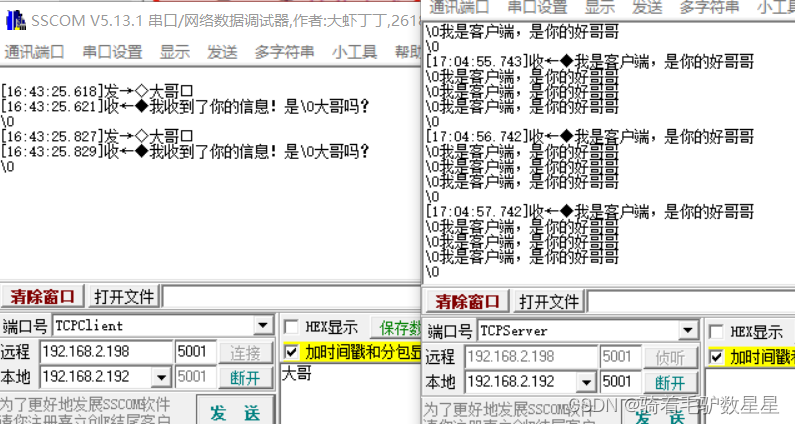Image resolution: width=795 pixels, height=424 pixels.
Task: Click 发送 button in left TCPClient window
Action: 235,412
